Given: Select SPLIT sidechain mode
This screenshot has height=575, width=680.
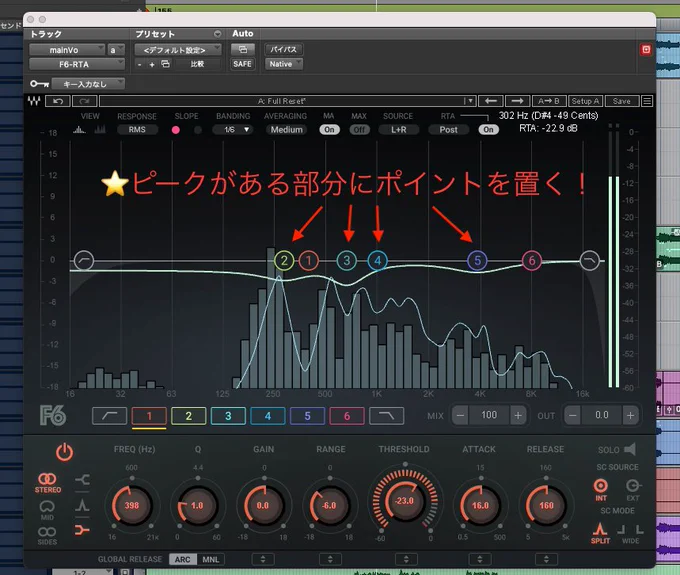Looking at the screenshot, I should (600, 533).
